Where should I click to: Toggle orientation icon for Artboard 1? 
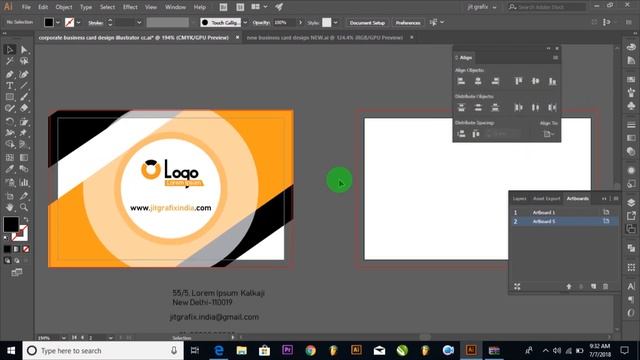606,212
